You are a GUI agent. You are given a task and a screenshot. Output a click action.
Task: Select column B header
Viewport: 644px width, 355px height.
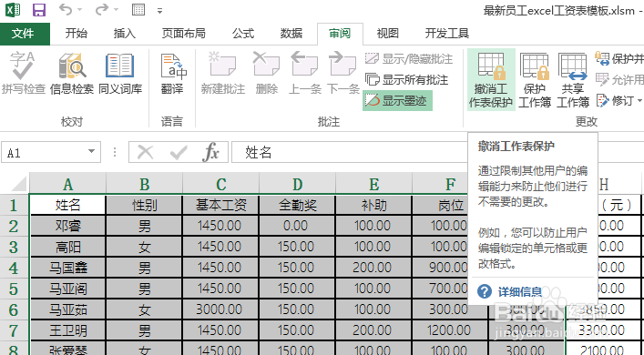tap(144, 184)
